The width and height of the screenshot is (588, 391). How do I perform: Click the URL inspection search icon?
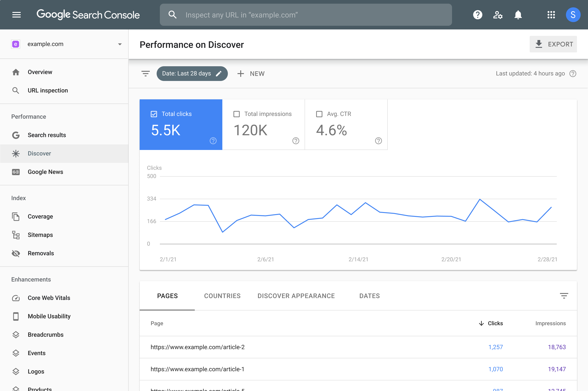tap(172, 15)
